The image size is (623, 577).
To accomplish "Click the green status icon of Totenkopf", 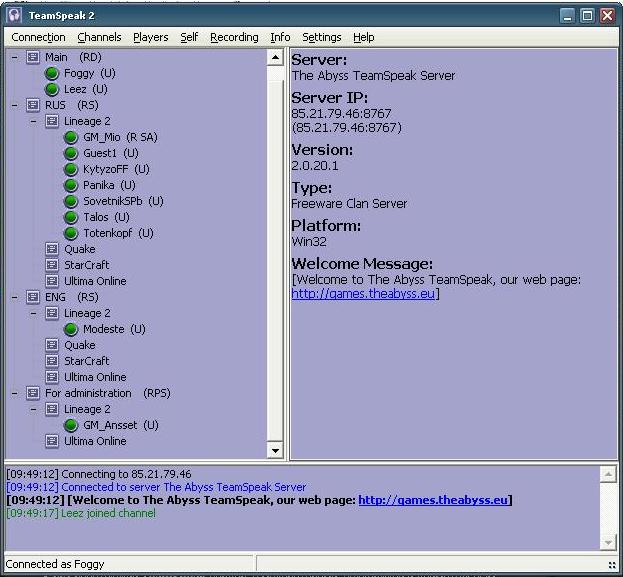I will click(71, 233).
